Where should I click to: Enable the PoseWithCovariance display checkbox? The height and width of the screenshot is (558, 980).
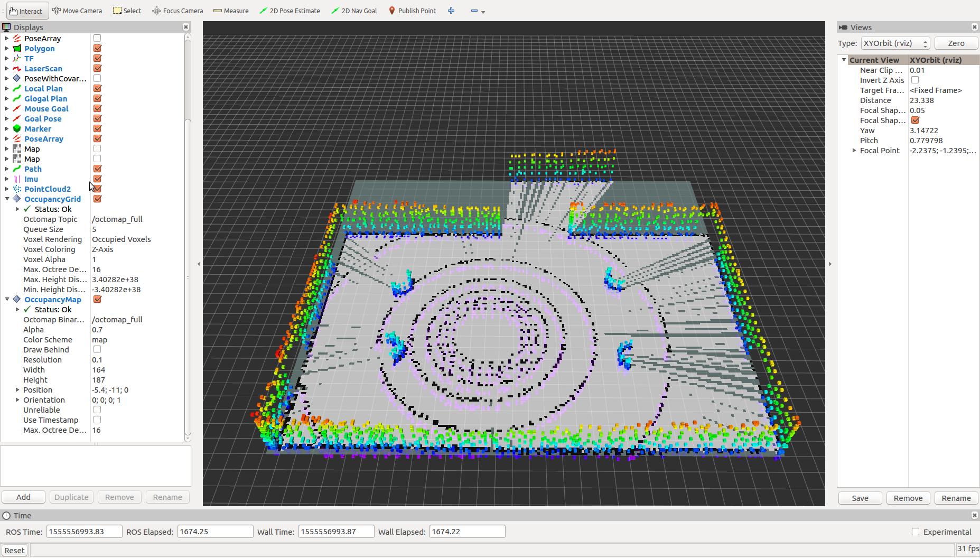coord(97,78)
